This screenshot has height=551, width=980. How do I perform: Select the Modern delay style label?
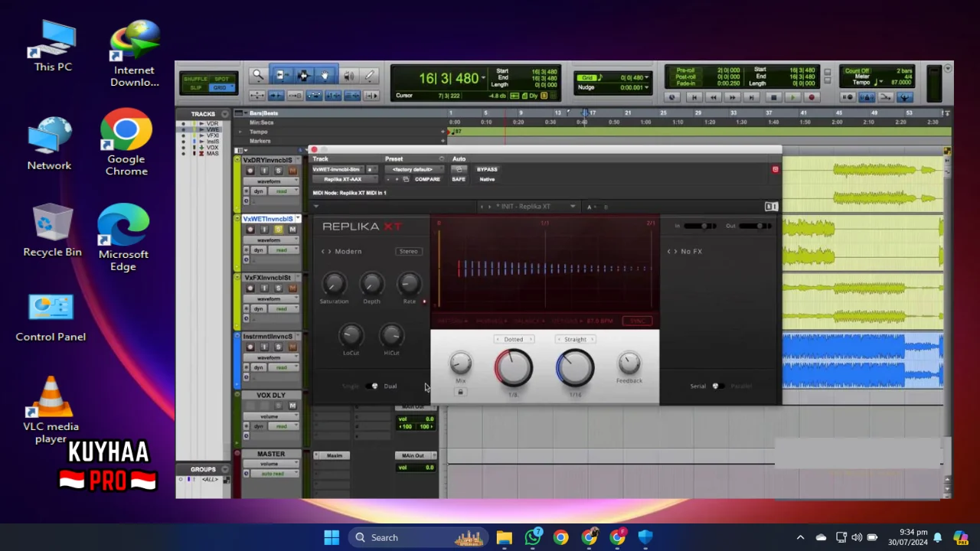click(348, 251)
